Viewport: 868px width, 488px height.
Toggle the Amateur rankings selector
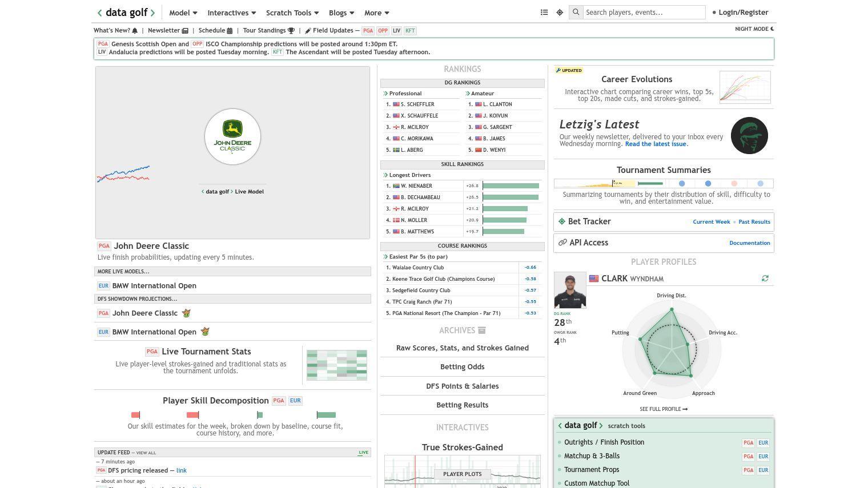point(480,94)
